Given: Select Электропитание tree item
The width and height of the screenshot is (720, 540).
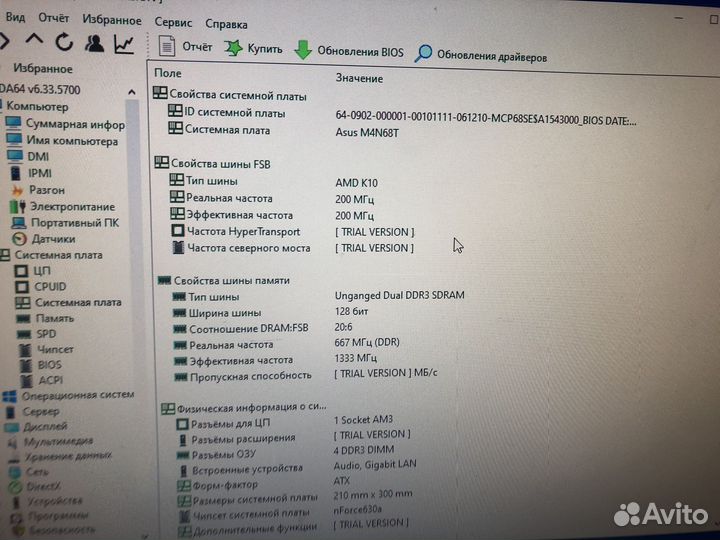Looking at the screenshot, I should (62, 207).
